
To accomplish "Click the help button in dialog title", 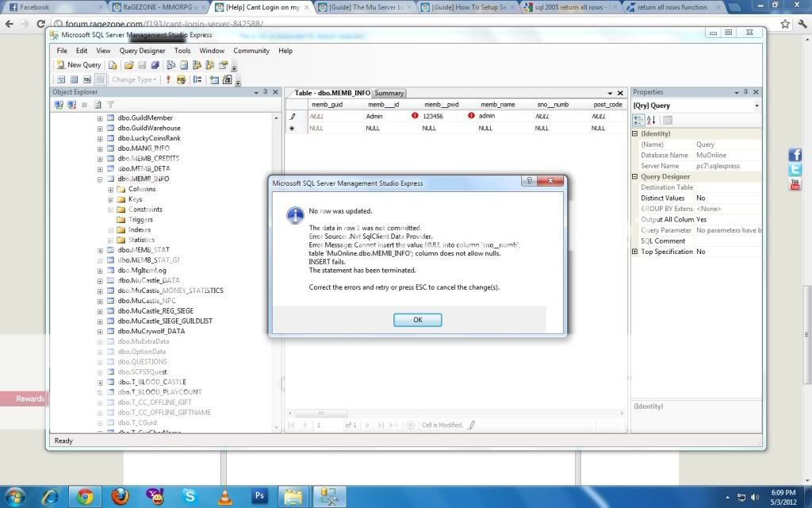I will [528, 182].
